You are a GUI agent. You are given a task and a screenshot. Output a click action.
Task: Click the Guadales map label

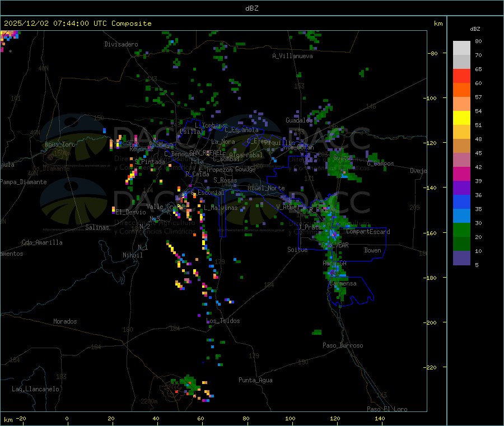pyautogui.click(x=299, y=120)
